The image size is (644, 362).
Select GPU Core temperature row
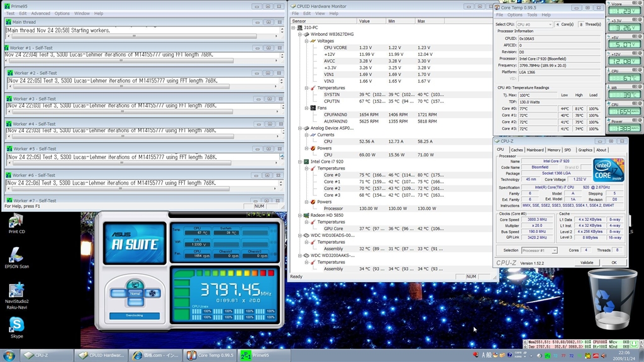[x=390, y=229]
